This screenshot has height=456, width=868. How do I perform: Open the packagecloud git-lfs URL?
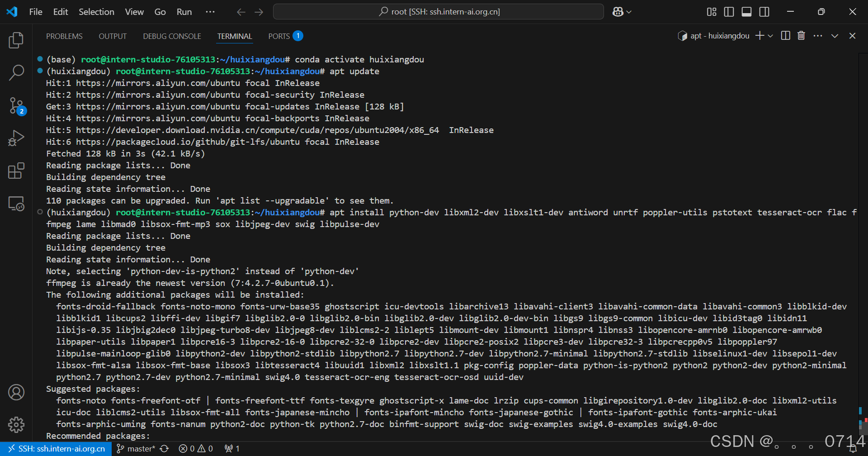coord(188,142)
